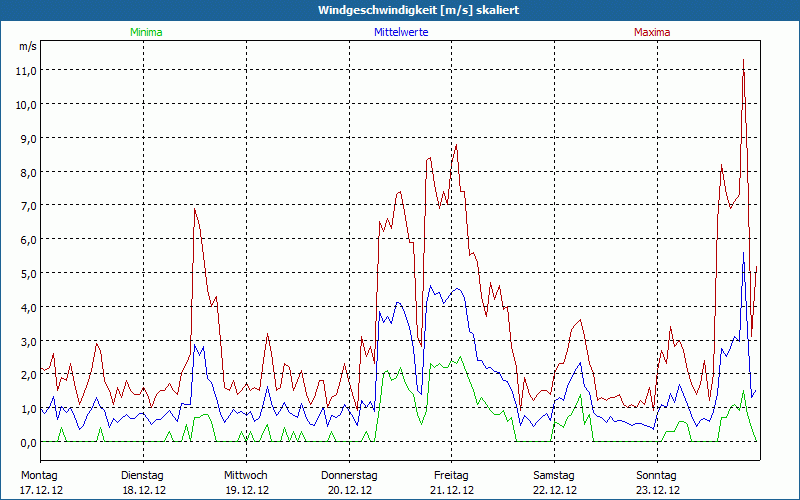Select the red Maxima legend label
The image size is (800, 500).
tap(652, 32)
